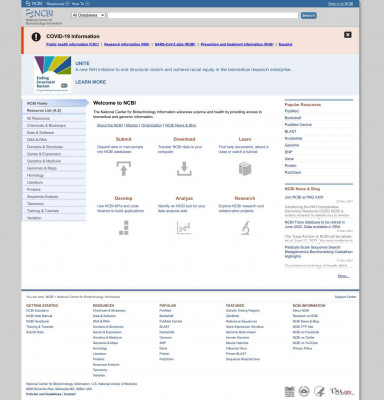Click the Search button
Screen dimensions: 384x400
pos(308,15)
